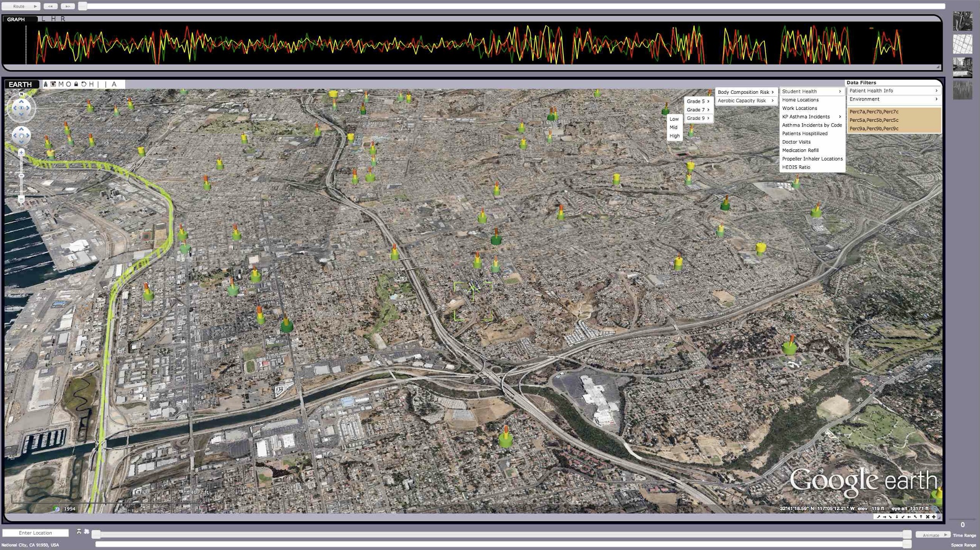Click the hand pan control center

point(21,136)
